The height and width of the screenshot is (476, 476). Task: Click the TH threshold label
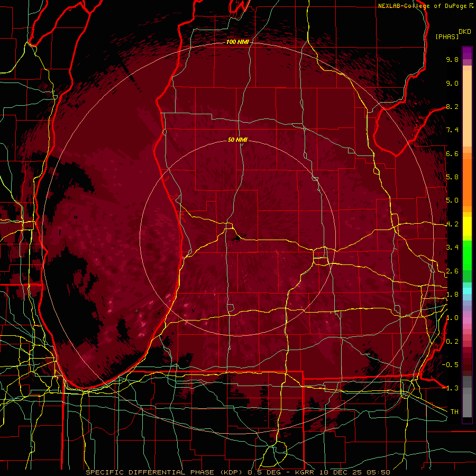454,412
